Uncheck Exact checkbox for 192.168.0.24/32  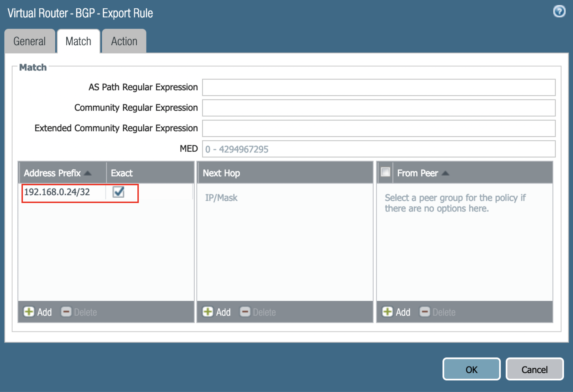118,192
